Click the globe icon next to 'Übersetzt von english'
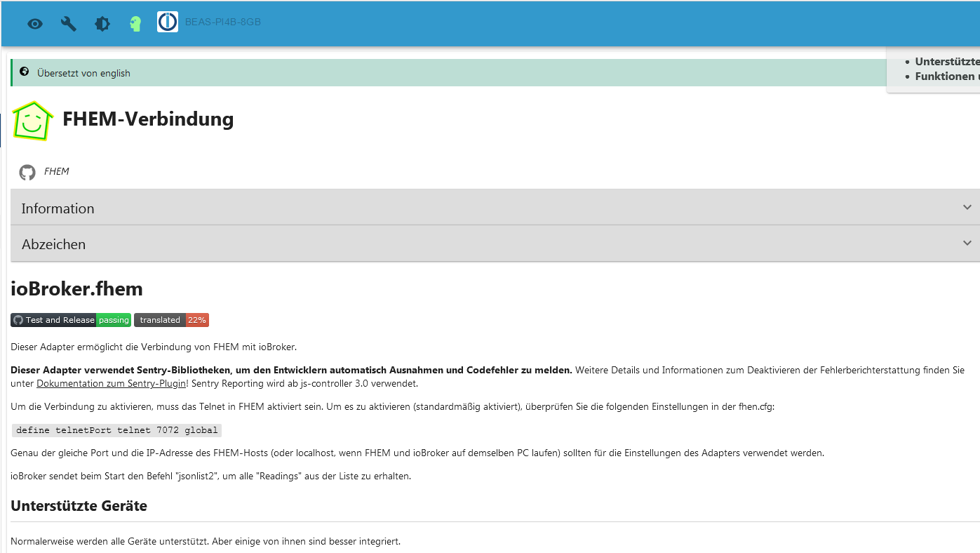This screenshot has height=553, width=980. [x=25, y=72]
